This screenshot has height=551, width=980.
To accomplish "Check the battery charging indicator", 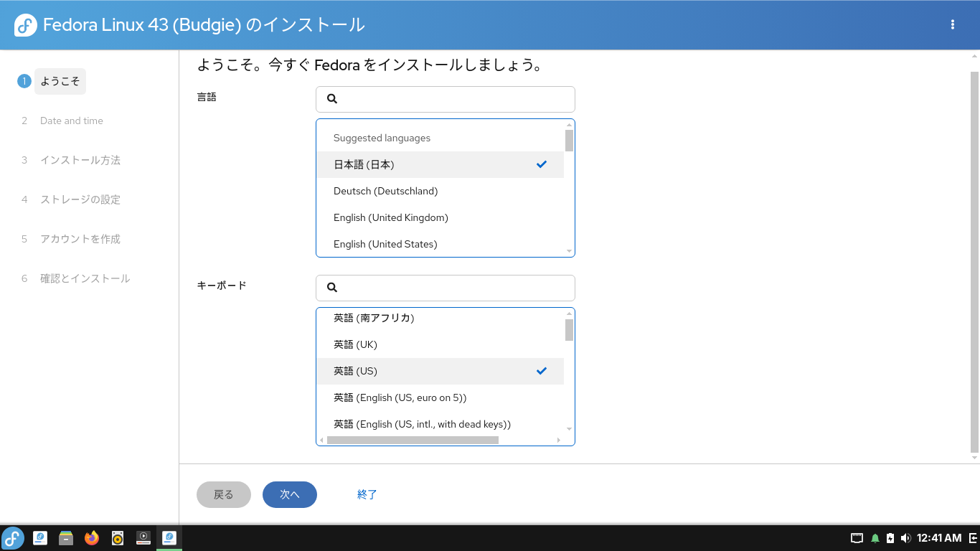I will (x=890, y=538).
